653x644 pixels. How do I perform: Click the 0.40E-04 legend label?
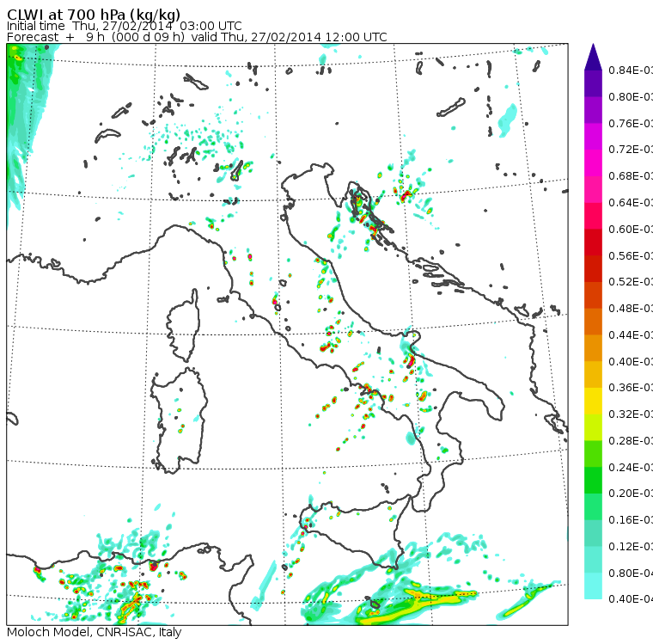631,599
